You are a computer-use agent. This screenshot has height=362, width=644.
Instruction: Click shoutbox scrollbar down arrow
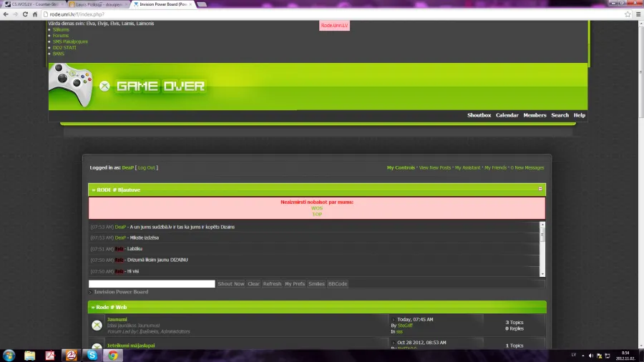542,274
